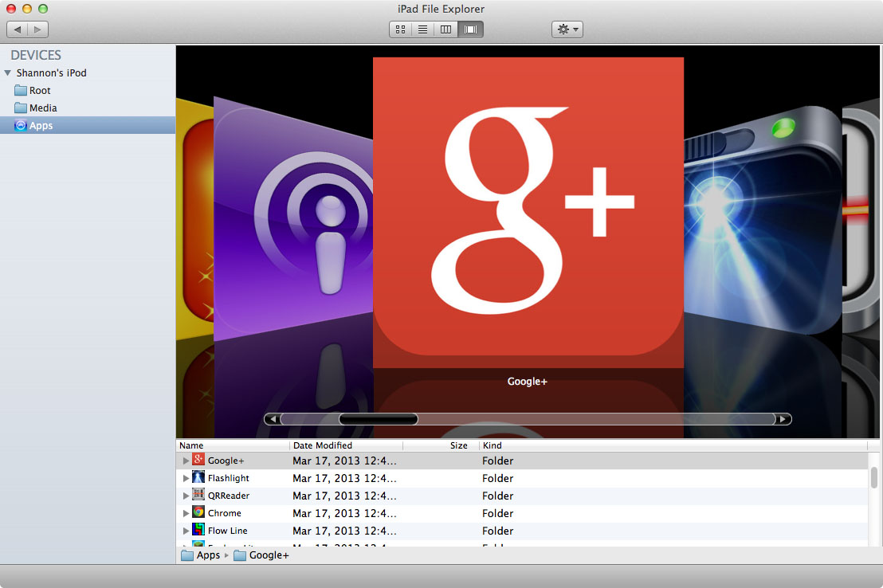The height and width of the screenshot is (588, 883).
Task: Select the purple Podcasts cover
Action: (292, 218)
